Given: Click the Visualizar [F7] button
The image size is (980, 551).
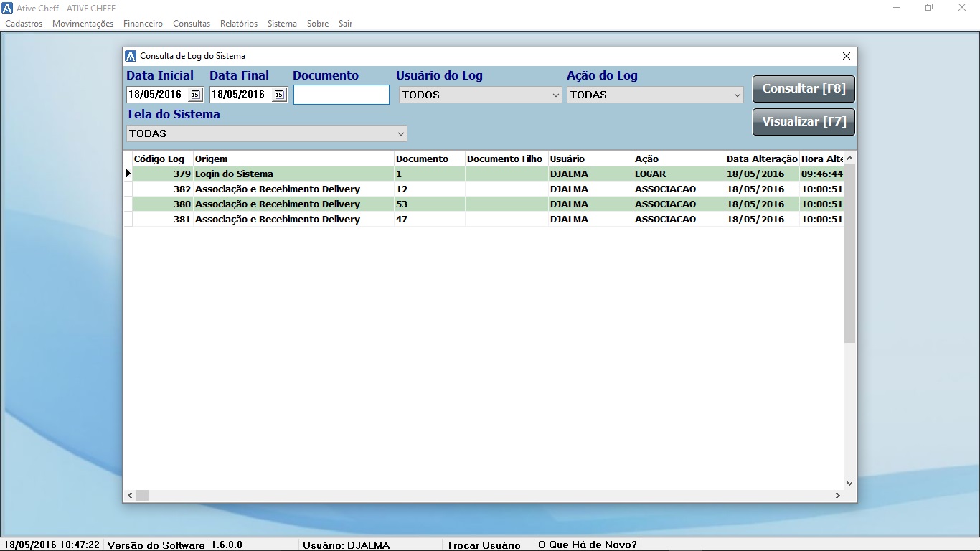Looking at the screenshot, I should click(x=804, y=122).
